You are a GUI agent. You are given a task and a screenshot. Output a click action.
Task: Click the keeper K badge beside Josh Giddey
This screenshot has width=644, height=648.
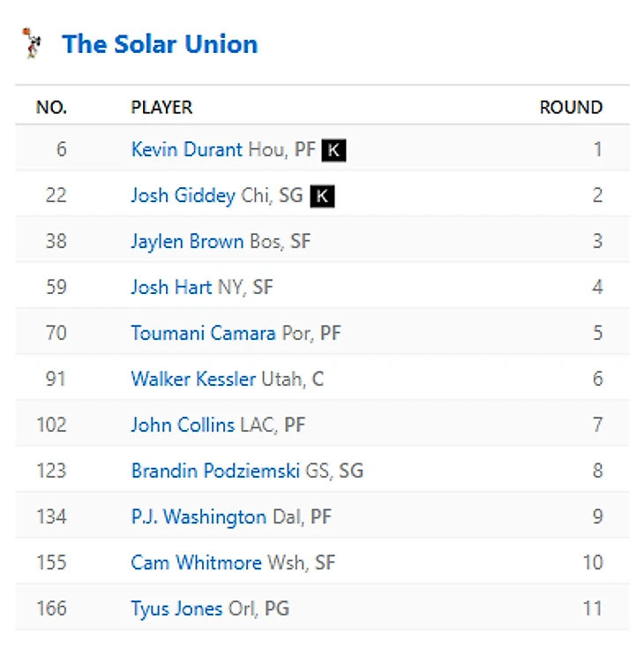[322, 196]
